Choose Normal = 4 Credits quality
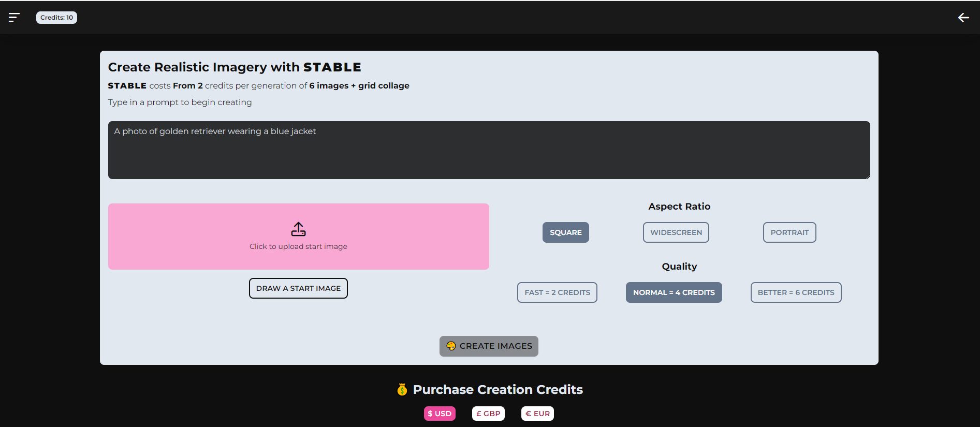Screen dimensions: 980x427 [674, 292]
